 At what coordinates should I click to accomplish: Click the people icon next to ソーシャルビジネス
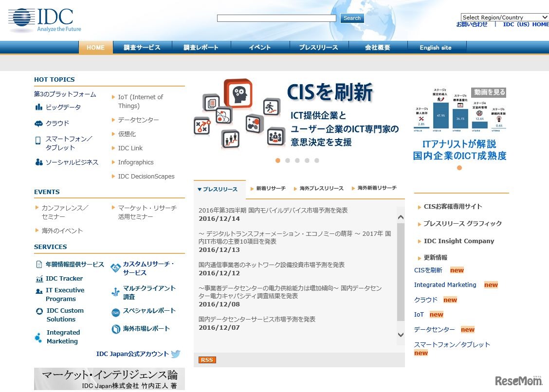38,161
